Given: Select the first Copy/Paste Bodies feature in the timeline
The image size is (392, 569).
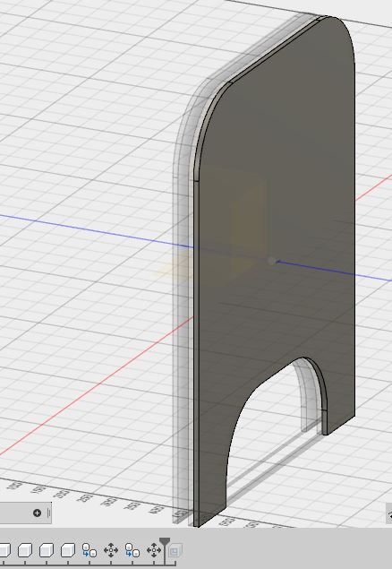Looking at the screenshot, I should pos(89,550).
